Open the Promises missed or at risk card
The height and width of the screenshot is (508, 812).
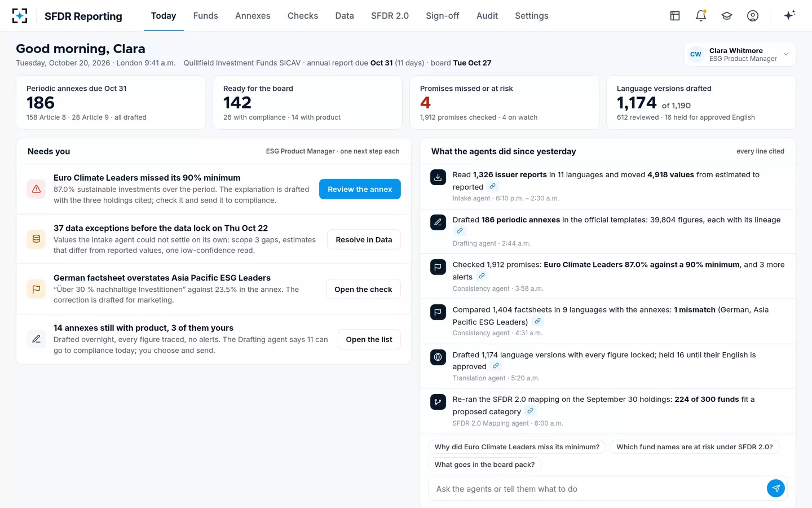504,103
